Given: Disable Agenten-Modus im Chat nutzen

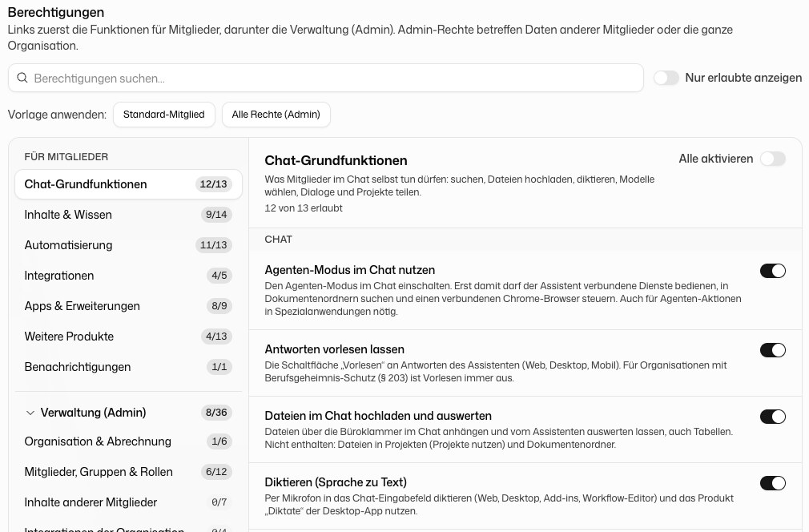Looking at the screenshot, I should click(x=773, y=270).
